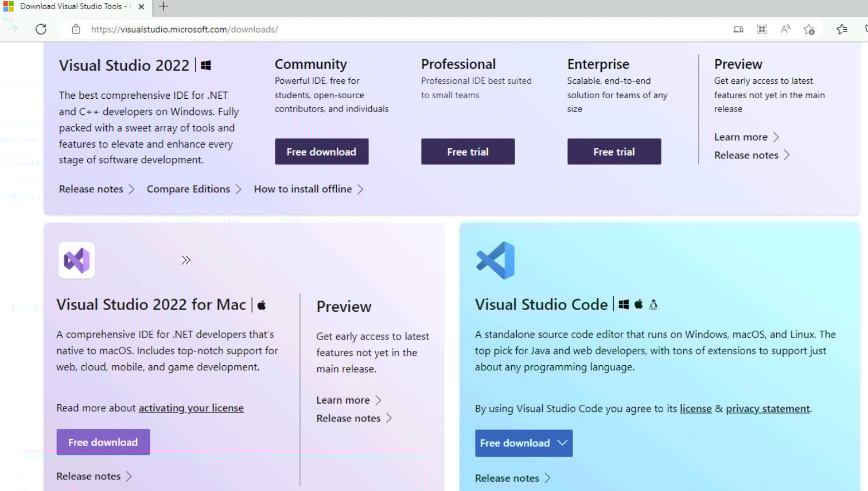868x491 pixels.
Task: Click Apple icon beside Visual Studio for Mac
Action: pyautogui.click(x=262, y=305)
